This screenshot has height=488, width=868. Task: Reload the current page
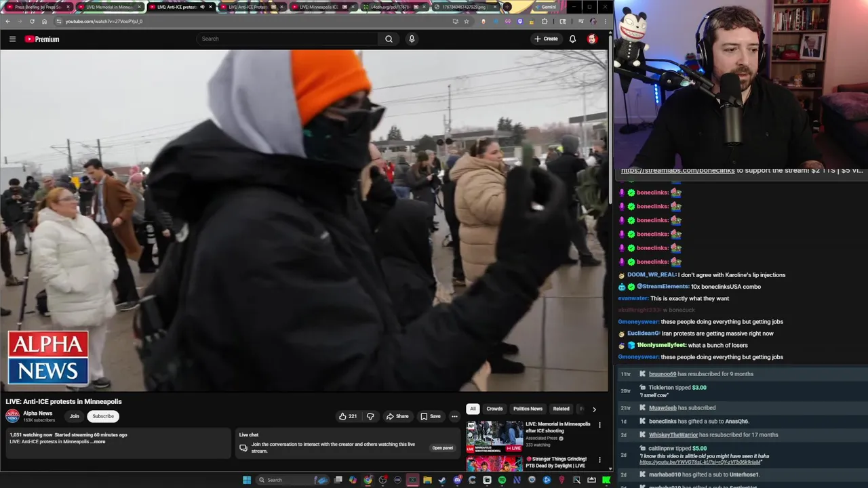[x=32, y=21]
